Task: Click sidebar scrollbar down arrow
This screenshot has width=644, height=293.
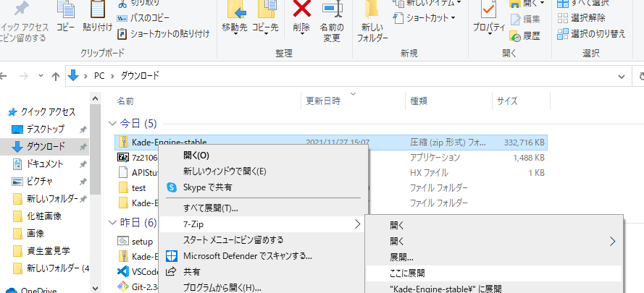Action: tap(96, 289)
